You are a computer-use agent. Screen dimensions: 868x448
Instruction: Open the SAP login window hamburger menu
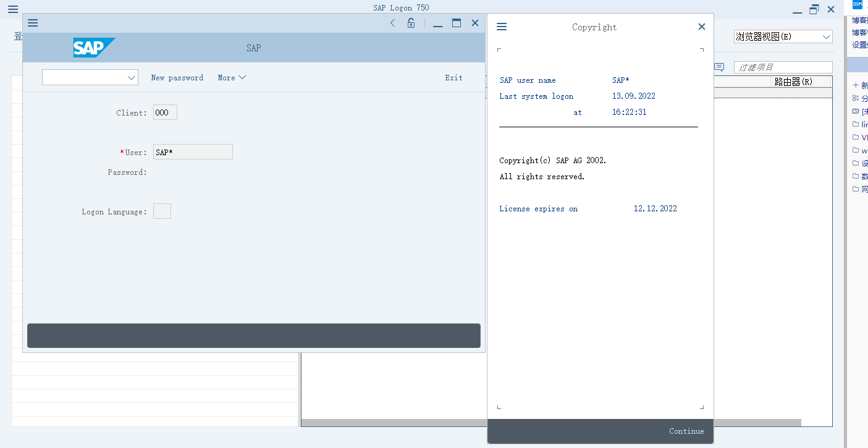33,23
